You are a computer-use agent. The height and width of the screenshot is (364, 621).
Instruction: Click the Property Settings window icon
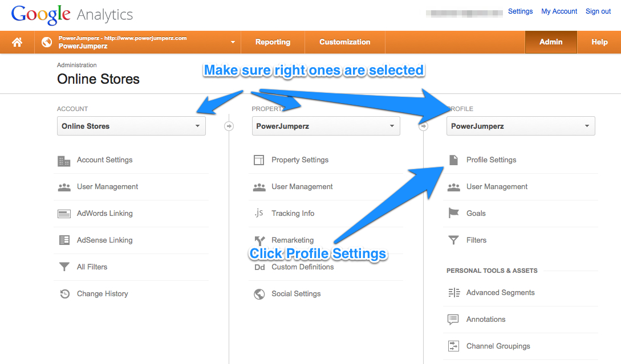click(x=259, y=160)
